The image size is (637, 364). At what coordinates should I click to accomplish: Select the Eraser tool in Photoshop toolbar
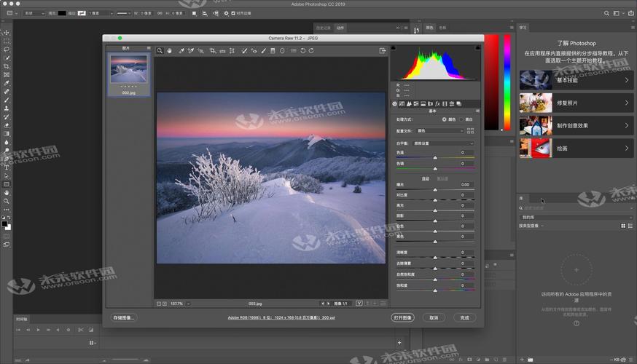[x=7, y=125]
